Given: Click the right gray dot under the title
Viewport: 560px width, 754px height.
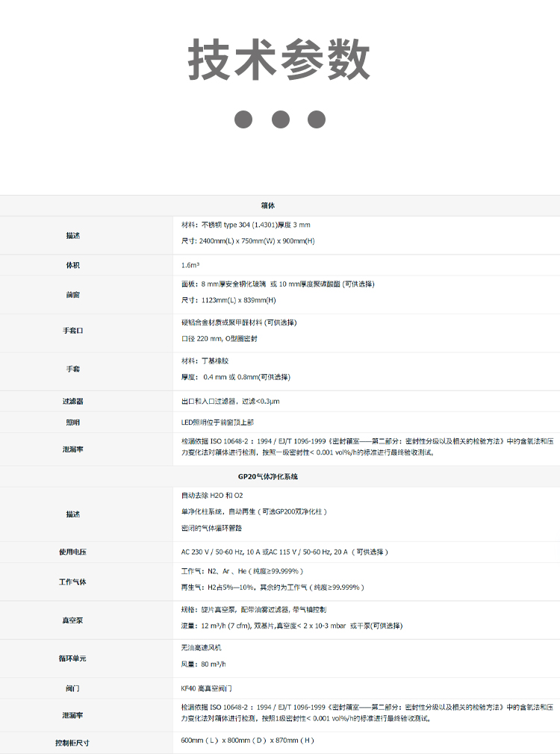Looking at the screenshot, I should [x=317, y=119].
